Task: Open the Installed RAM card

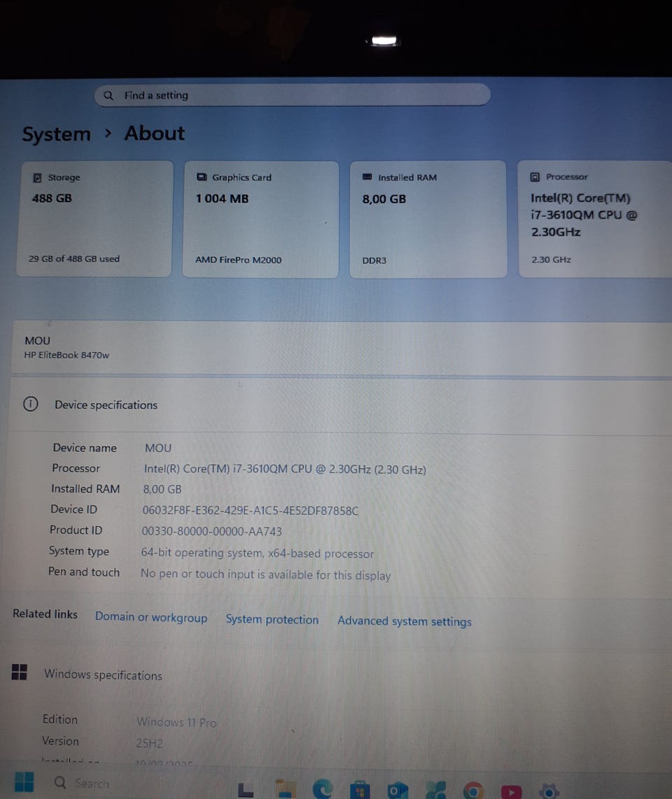Action: click(x=428, y=220)
